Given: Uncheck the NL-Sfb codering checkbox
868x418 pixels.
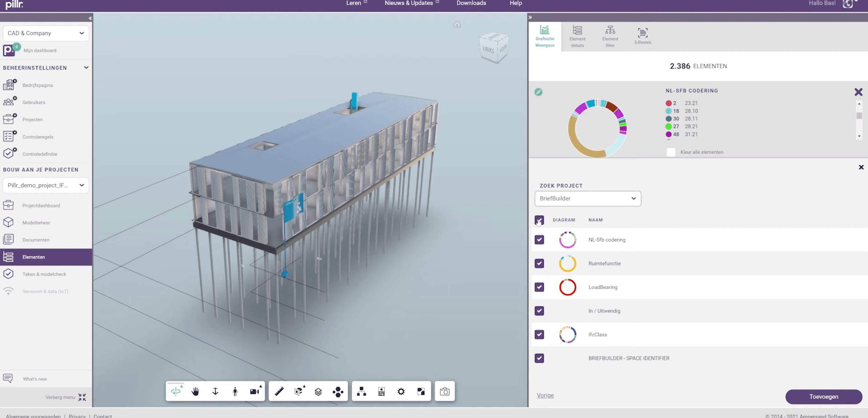Looking at the screenshot, I should tap(539, 240).
